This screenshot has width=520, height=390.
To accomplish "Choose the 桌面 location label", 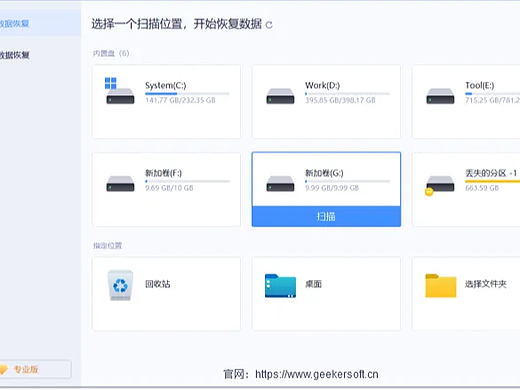I will tap(313, 284).
